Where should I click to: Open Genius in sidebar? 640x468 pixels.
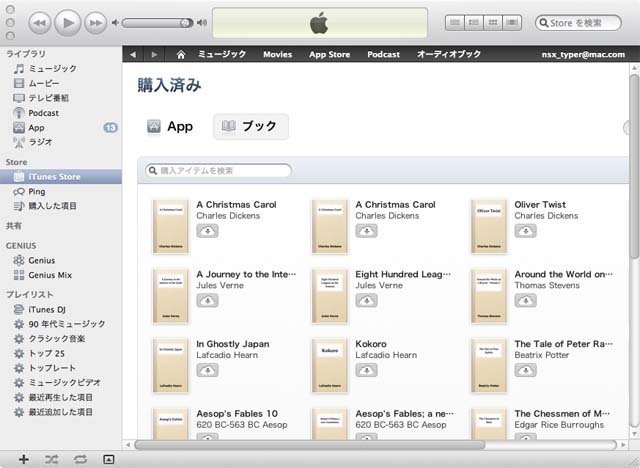[x=61, y=260]
